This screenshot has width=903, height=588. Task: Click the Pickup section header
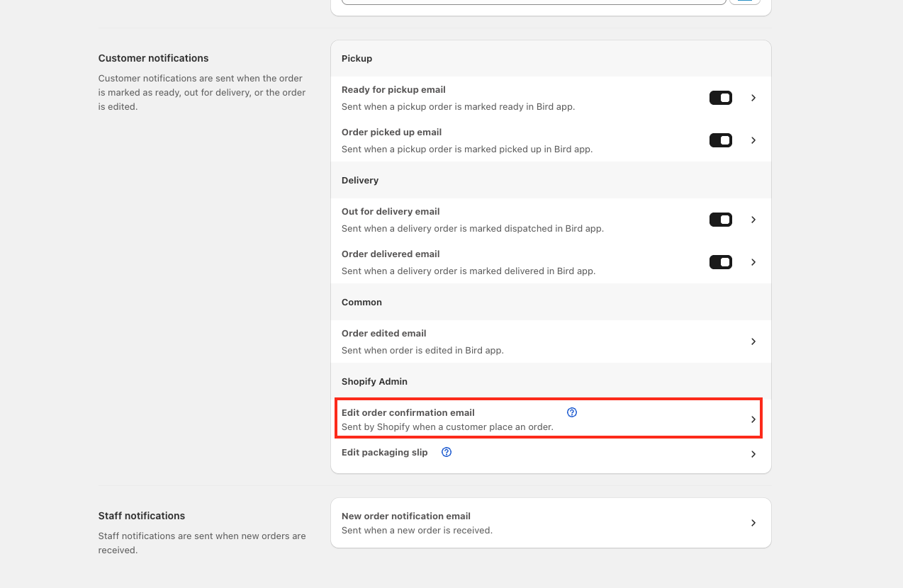[x=357, y=59]
